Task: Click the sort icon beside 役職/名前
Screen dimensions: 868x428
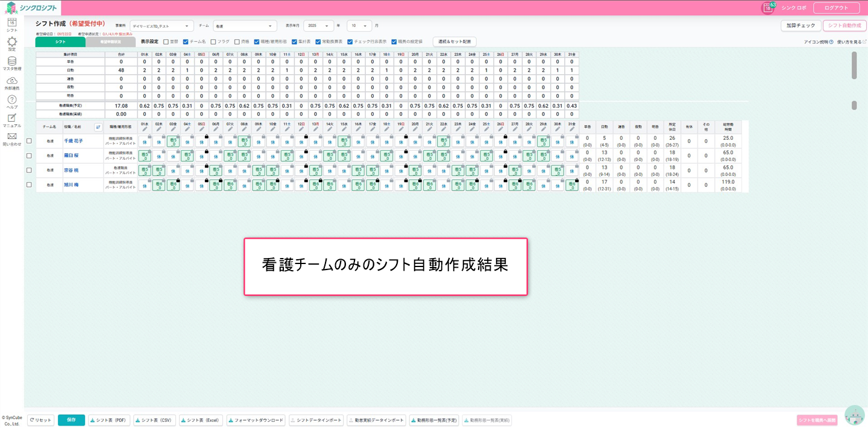Action: pos(98,127)
